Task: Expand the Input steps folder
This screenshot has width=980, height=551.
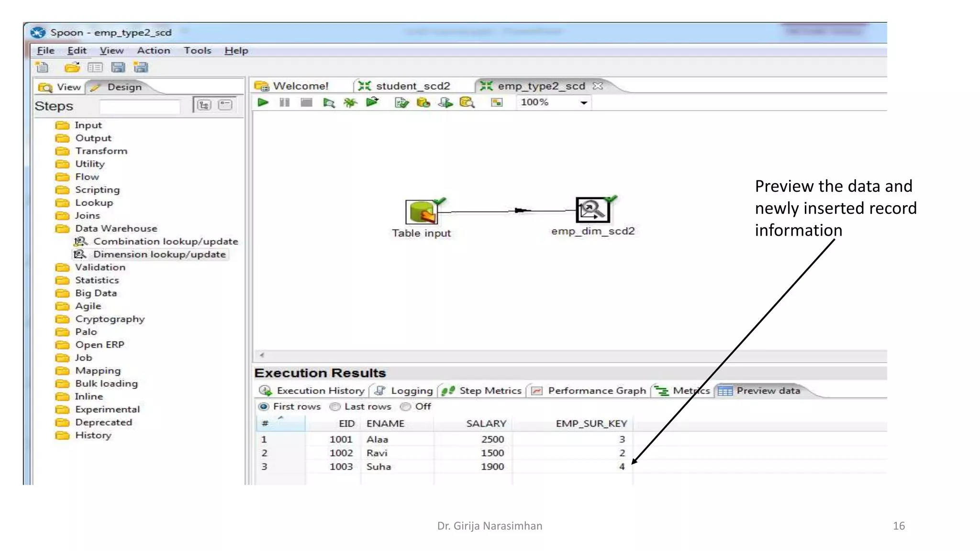Action: tap(88, 125)
